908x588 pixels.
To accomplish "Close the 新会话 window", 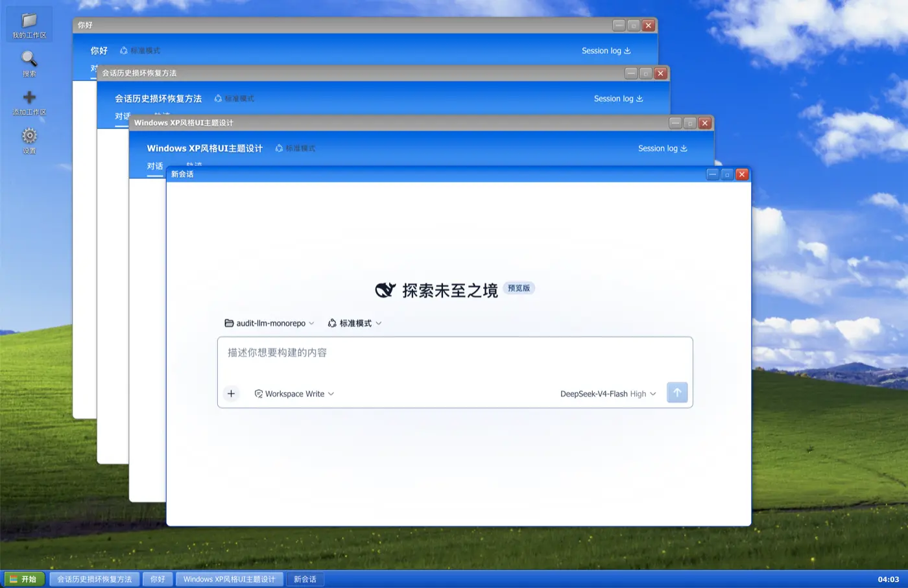I will 742,174.
